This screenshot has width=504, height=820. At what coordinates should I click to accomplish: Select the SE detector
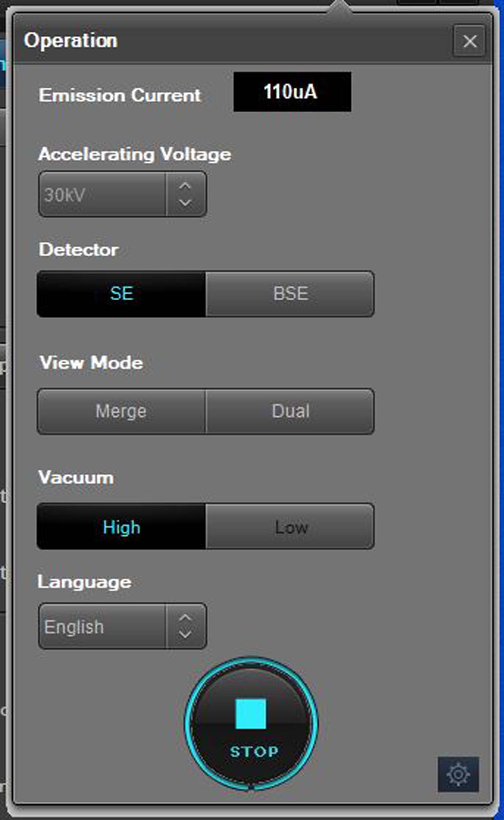[x=121, y=294]
